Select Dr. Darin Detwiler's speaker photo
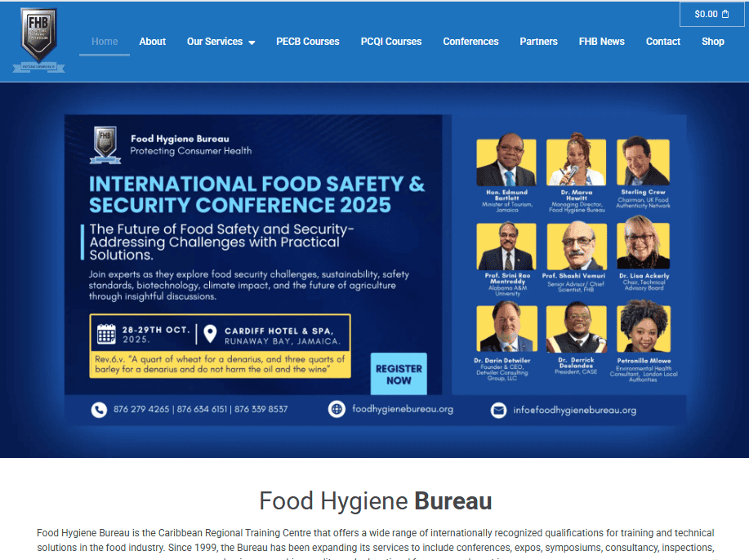 [x=506, y=328]
